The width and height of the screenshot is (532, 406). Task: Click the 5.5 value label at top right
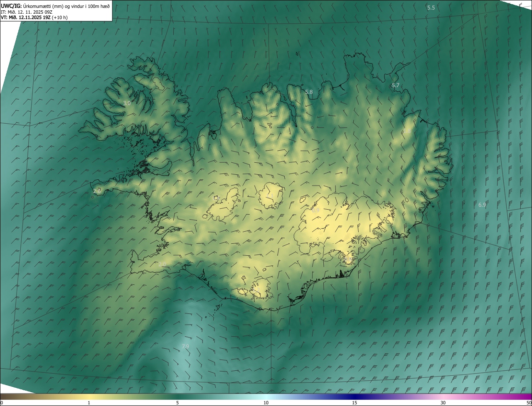431,8
